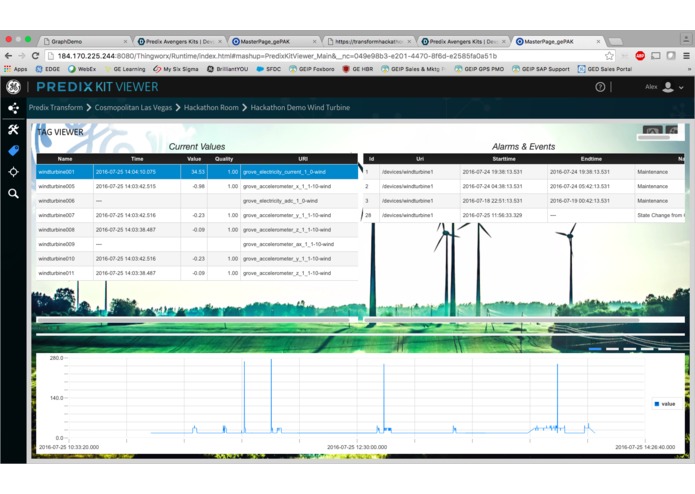Open the GE Learning bookmark
Image resolution: width=695 pixels, height=494 pixels.
click(x=125, y=69)
